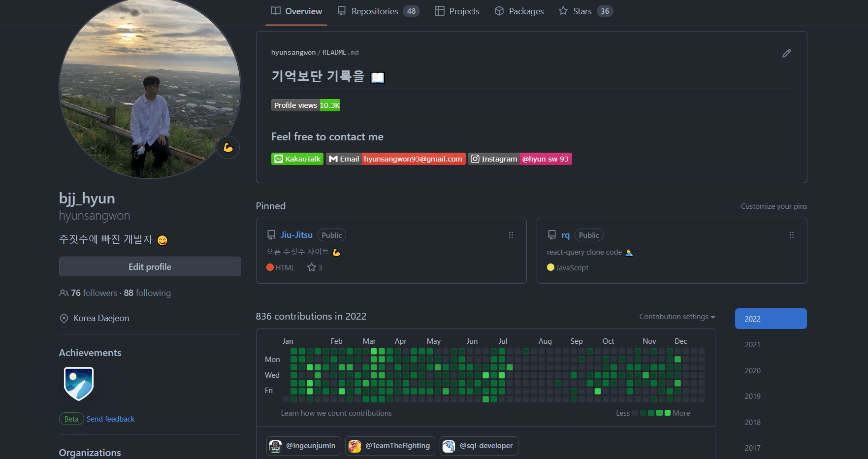The width and height of the screenshot is (868, 459).
Task: Click the star count on Jiu-Jitsu repo
Action: click(315, 267)
